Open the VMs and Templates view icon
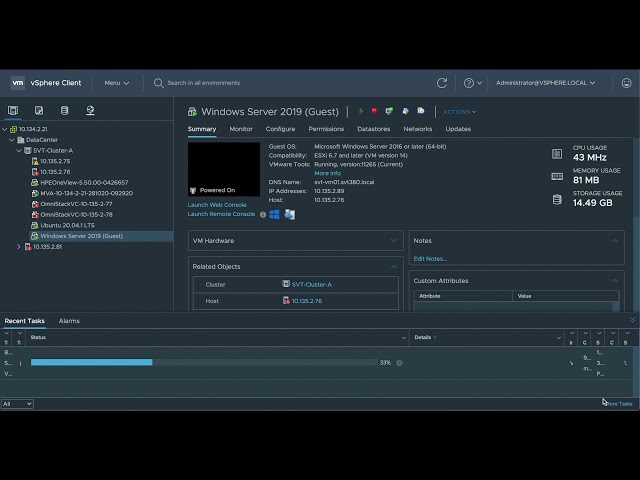The image size is (640, 480). [x=39, y=110]
